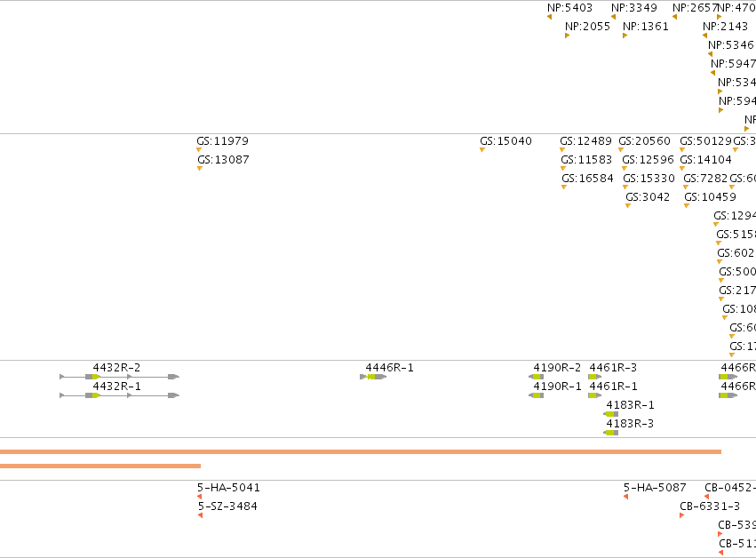Click the GS:50129 feature label
The height and width of the screenshot is (558, 756).
coord(706,141)
